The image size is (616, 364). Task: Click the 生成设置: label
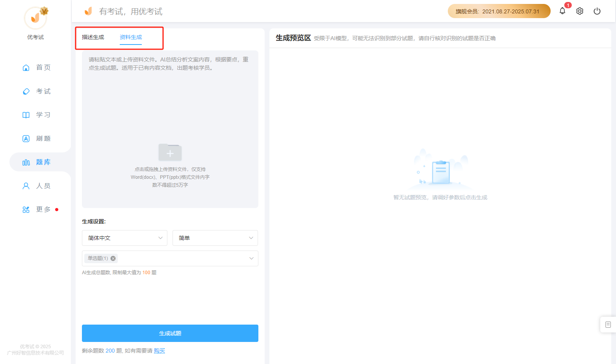[94, 221]
